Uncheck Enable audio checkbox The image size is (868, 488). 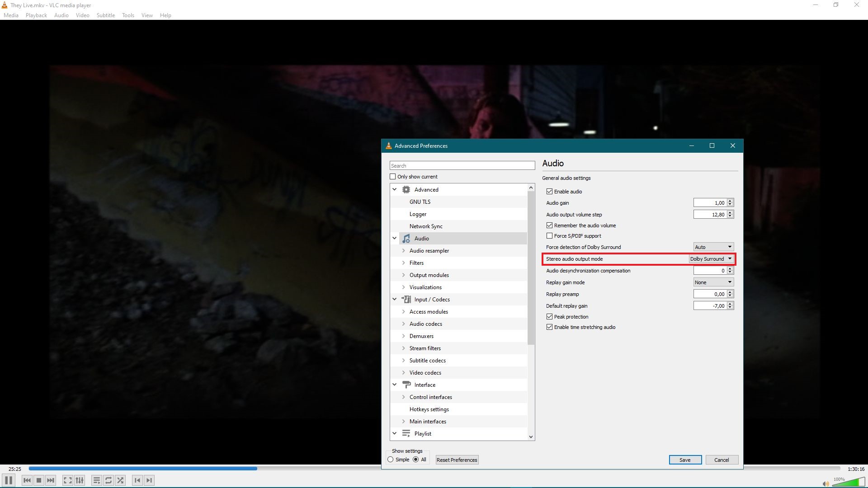tap(549, 192)
